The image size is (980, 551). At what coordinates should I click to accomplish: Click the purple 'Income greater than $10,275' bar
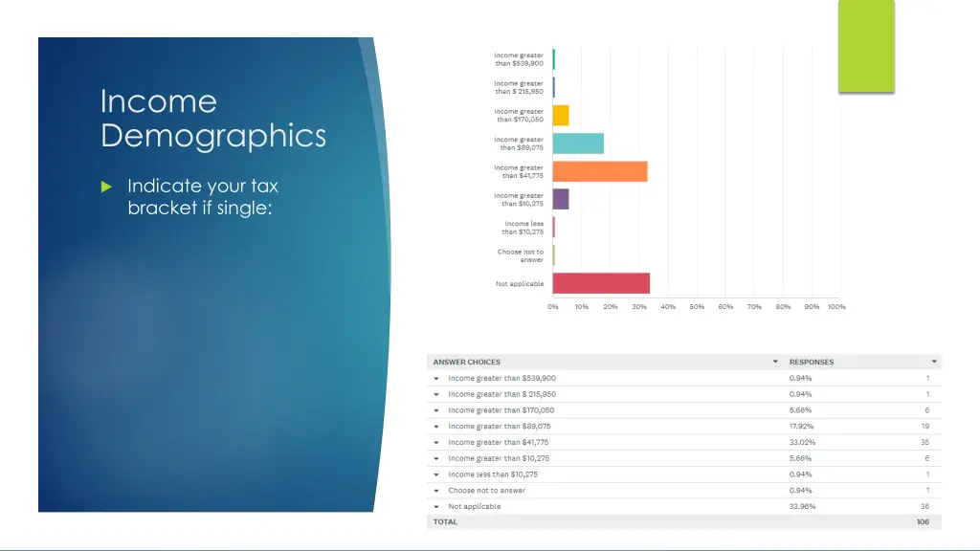coord(561,199)
